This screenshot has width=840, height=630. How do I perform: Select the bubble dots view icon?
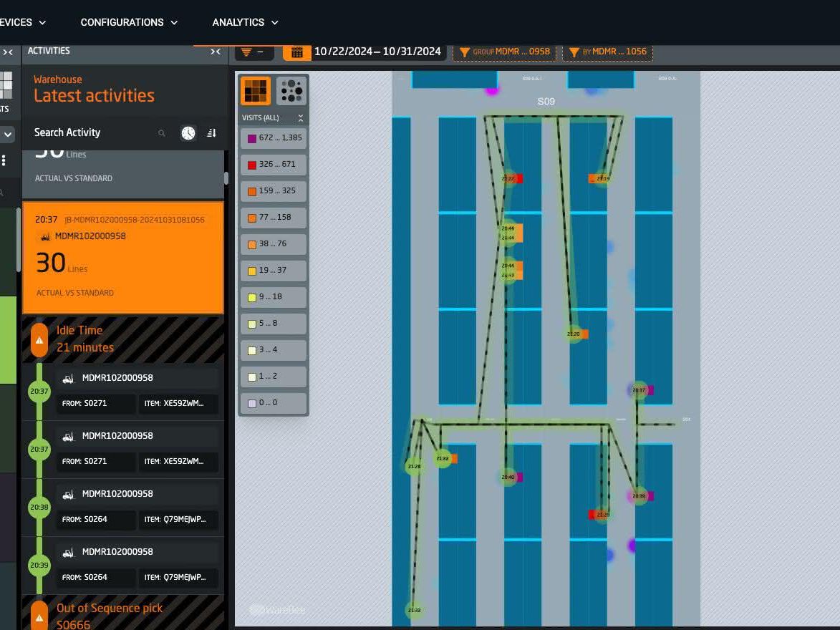pyautogui.click(x=291, y=90)
